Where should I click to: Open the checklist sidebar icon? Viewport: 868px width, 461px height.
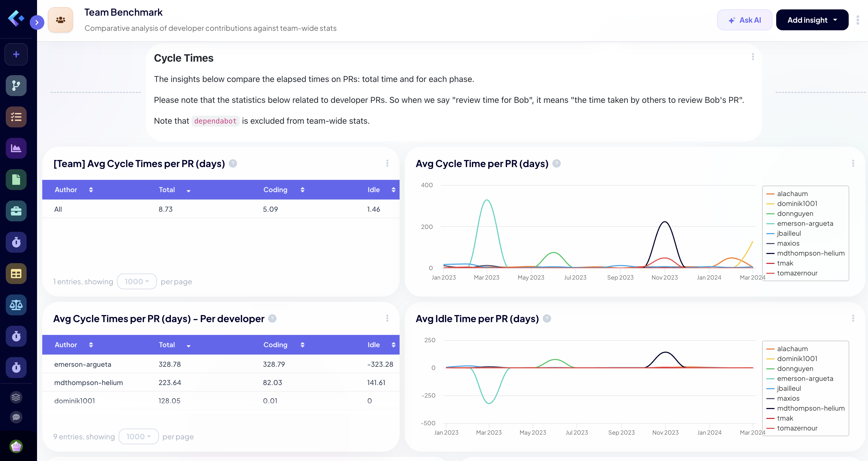[x=16, y=117]
